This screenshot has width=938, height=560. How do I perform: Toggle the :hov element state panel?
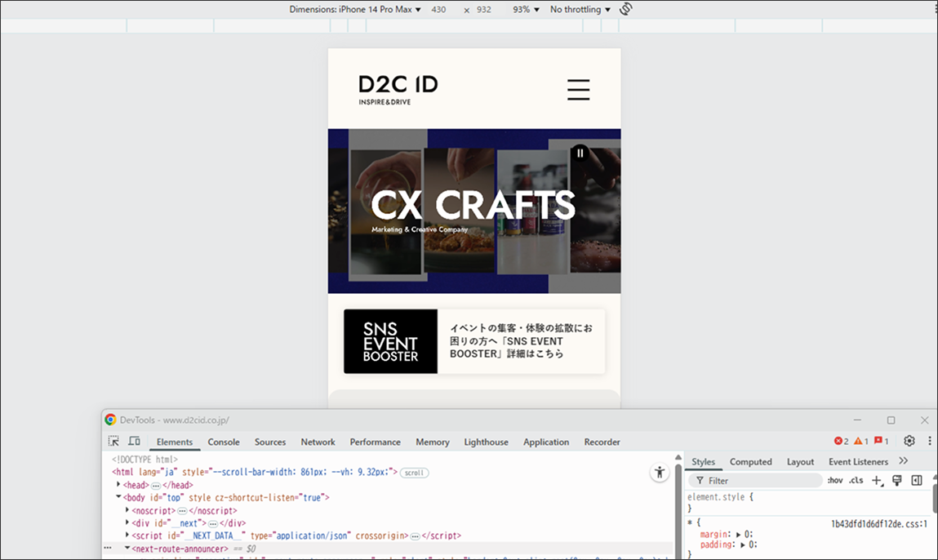[x=835, y=481]
